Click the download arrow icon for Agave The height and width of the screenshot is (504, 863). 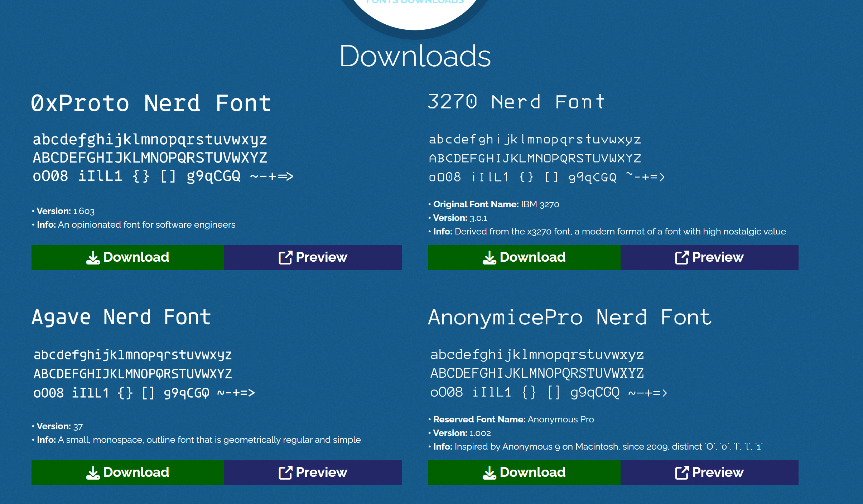tap(93, 472)
